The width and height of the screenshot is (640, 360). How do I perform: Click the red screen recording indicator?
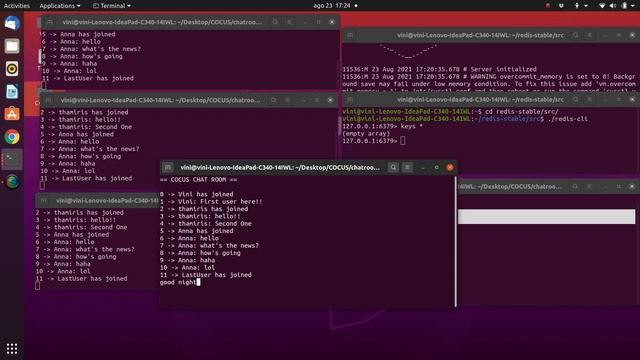click(x=548, y=6)
